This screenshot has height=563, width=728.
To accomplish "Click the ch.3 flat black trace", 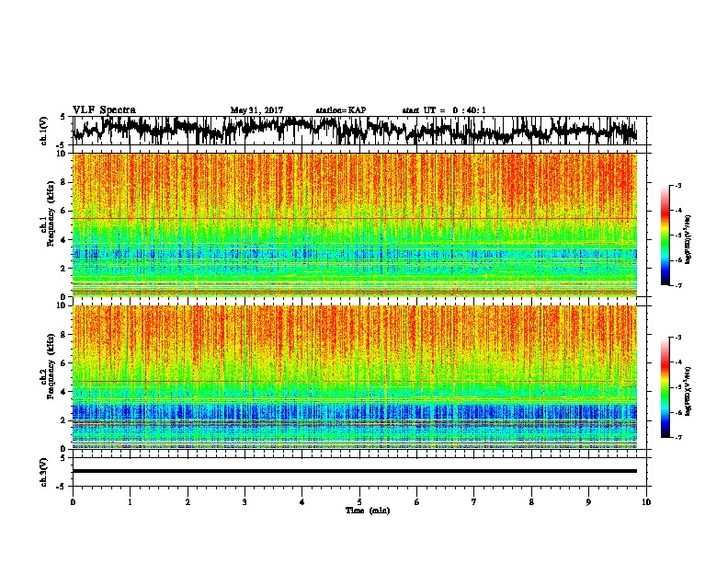I will click(x=355, y=471).
